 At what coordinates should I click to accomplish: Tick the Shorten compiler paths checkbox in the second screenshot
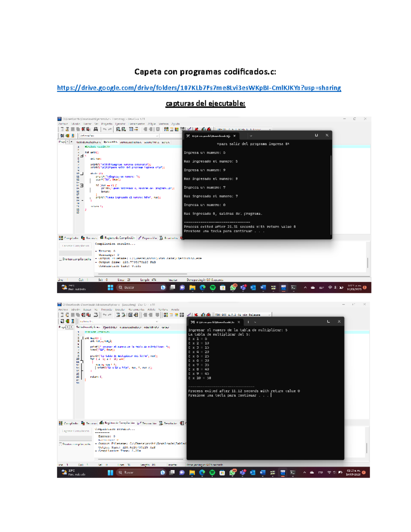(x=61, y=444)
